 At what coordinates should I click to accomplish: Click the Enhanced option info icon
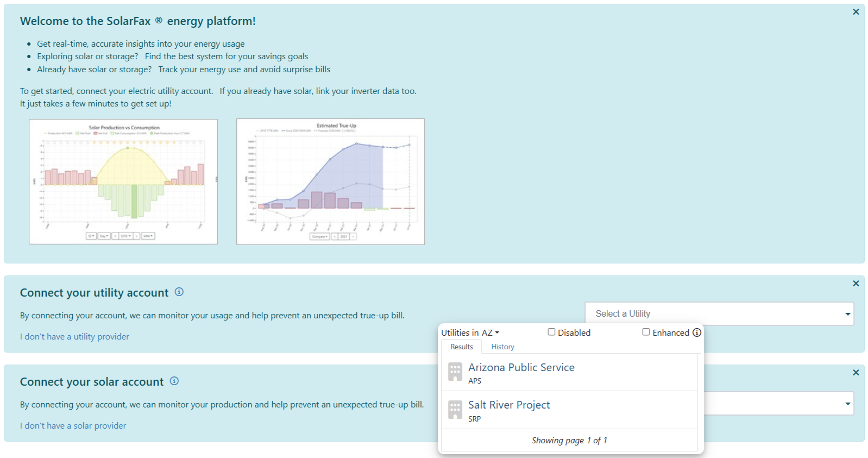(697, 332)
